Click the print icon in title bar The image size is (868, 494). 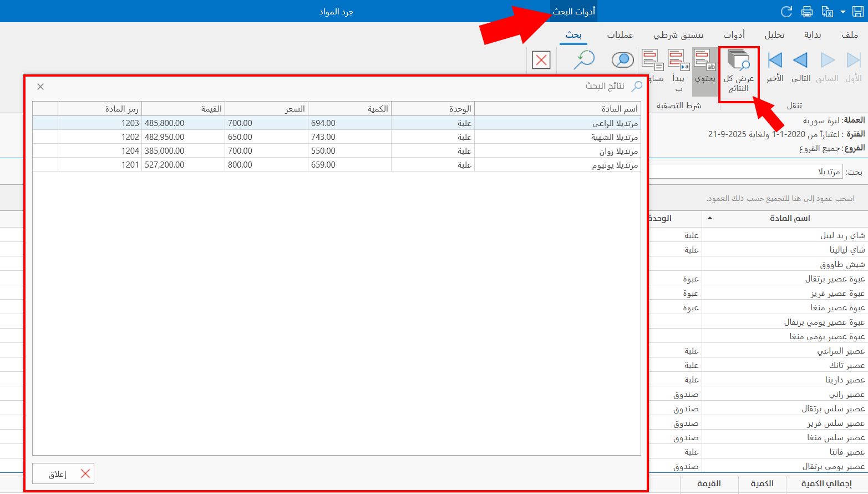point(807,12)
